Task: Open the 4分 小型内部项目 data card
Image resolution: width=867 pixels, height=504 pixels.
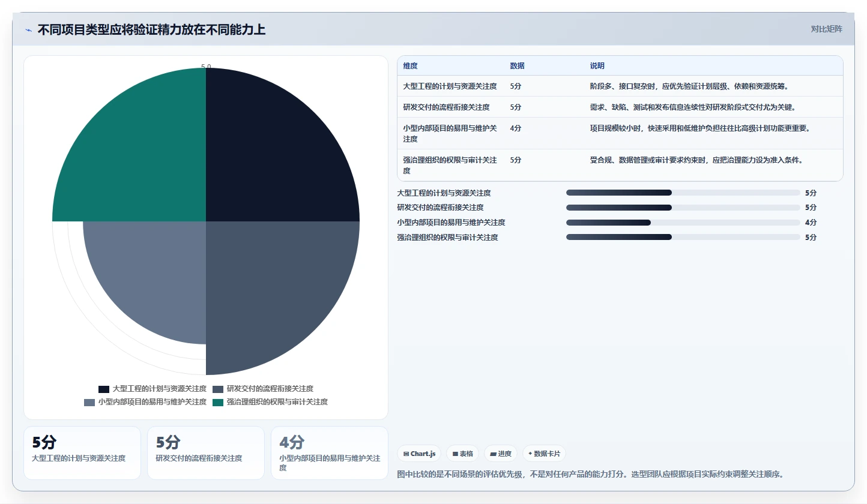Action: [330, 453]
